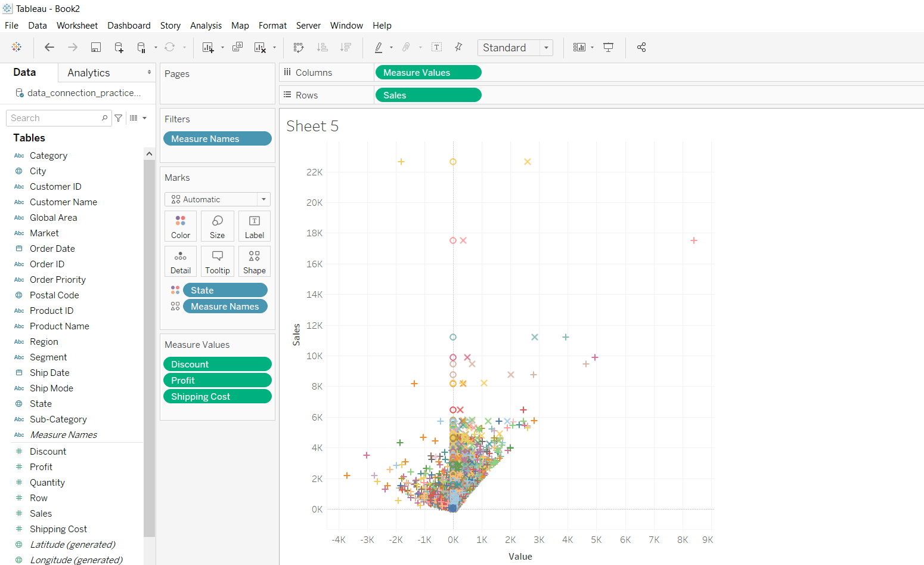Image resolution: width=924 pixels, height=565 pixels.
Task: Click the Undo arrow in the toolbar
Action: (49, 47)
